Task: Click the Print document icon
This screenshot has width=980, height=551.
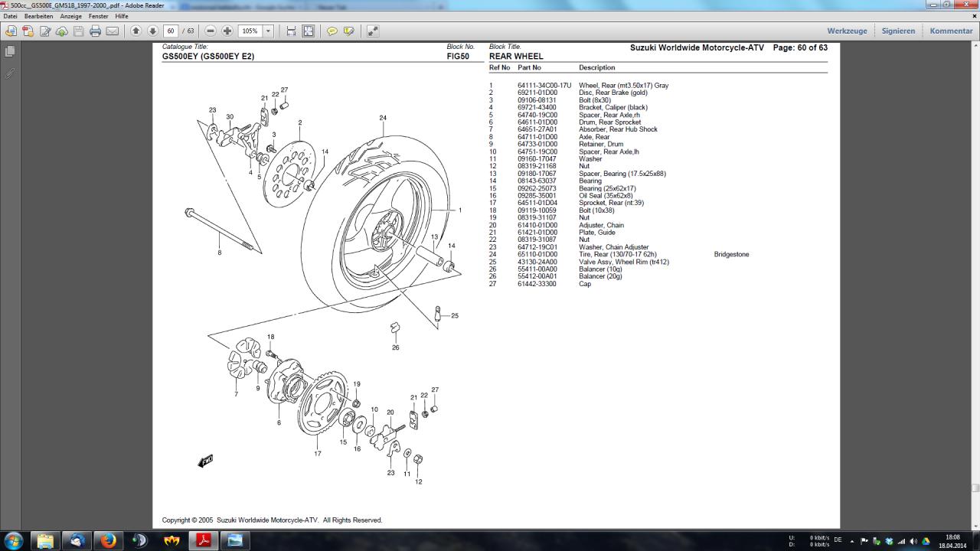Action: point(95,31)
